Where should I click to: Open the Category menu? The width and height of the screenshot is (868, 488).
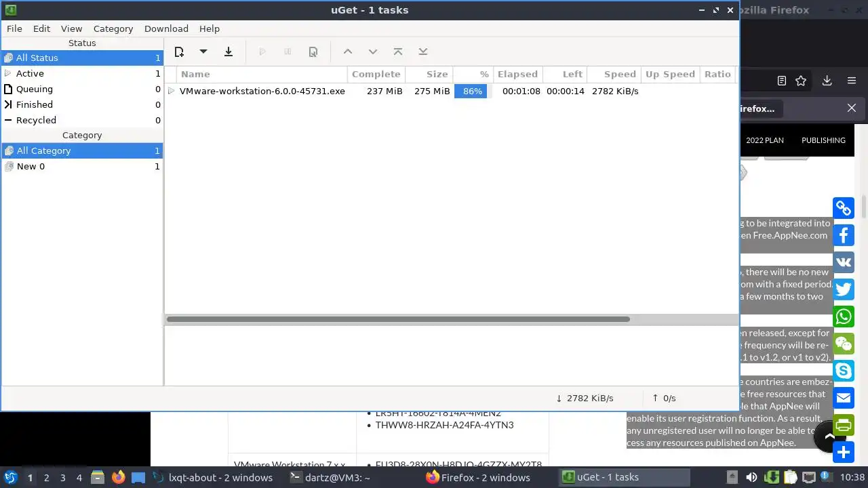tap(113, 28)
